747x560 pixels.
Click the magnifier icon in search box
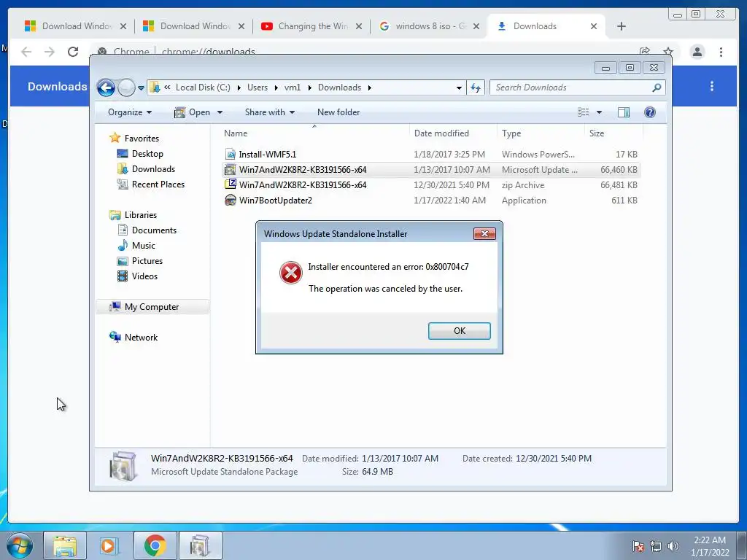(x=657, y=87)
